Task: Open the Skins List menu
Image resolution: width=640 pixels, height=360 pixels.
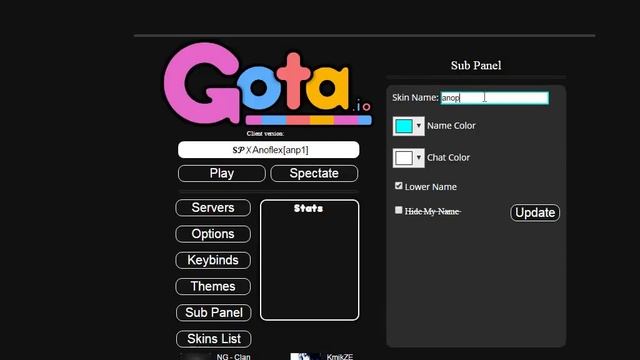Action: tap(213, 339)
